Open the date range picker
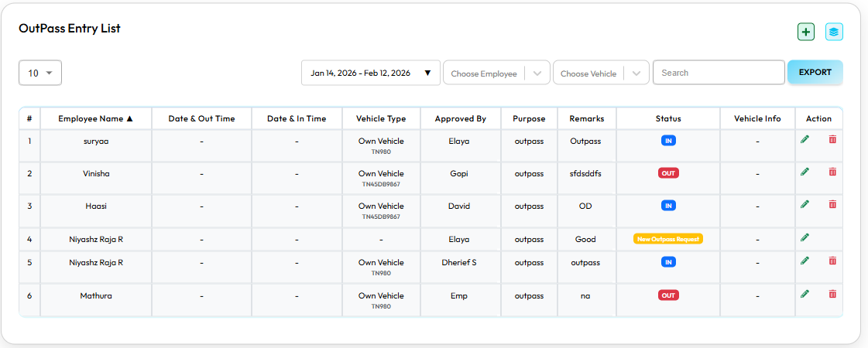 click(x=370, y=73)
